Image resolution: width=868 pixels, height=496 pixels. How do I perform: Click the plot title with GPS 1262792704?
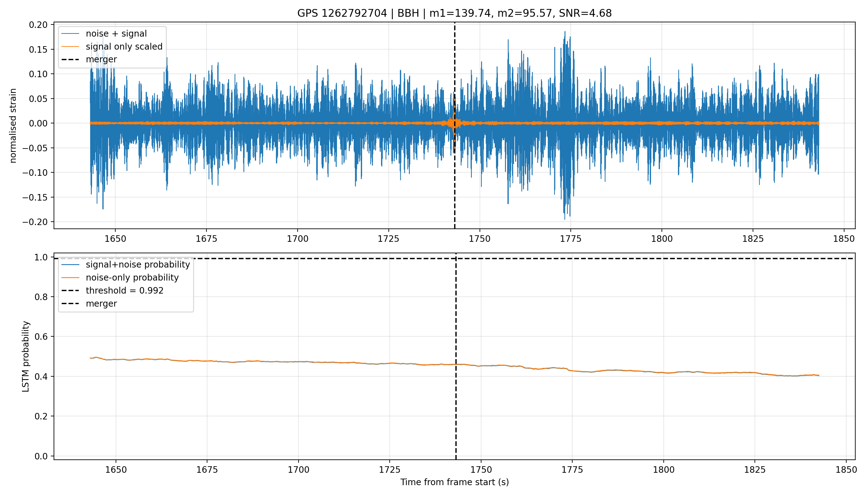pos(454,13)
